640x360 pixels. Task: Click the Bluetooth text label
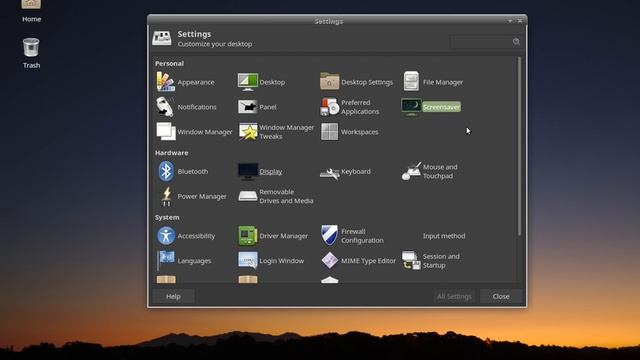(x=193, y=171)
